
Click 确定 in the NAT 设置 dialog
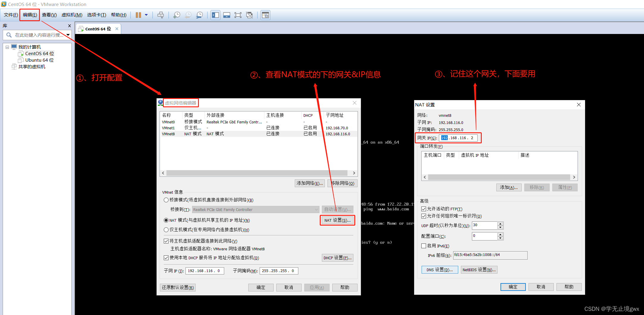click(513, 287)
